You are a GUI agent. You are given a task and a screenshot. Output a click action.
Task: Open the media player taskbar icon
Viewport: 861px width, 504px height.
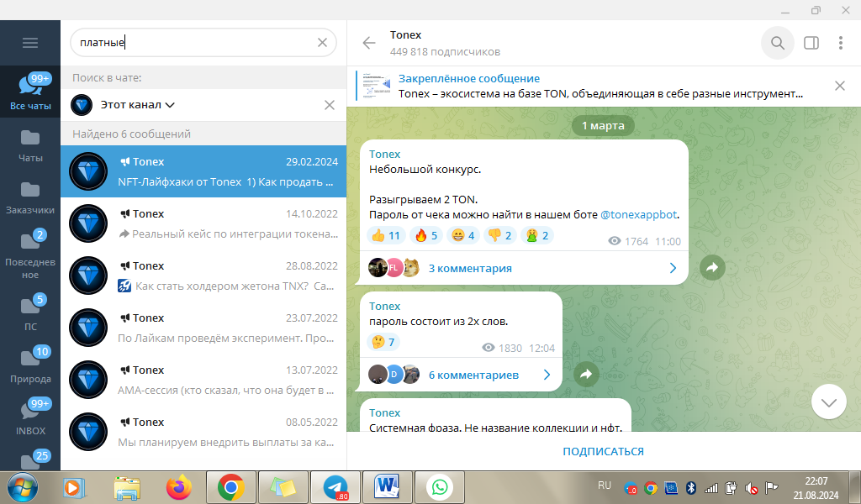point(74,487)
